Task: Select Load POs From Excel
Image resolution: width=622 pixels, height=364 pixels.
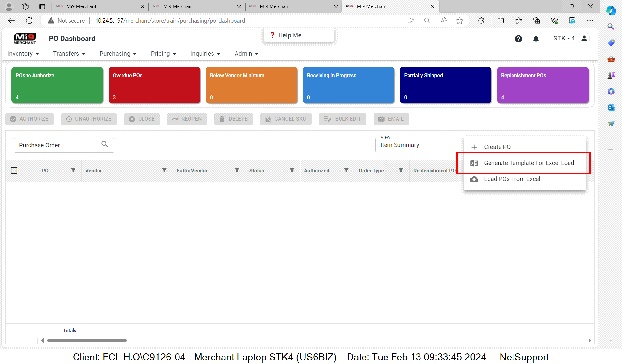Action: [525, 179]
